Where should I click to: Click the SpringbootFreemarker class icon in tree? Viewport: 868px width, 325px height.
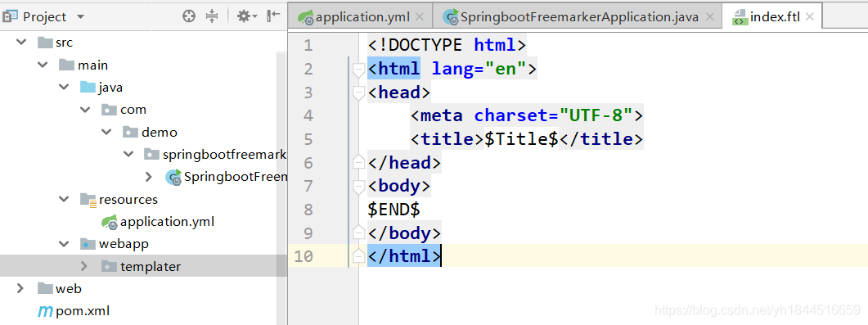tap(173, 177)
